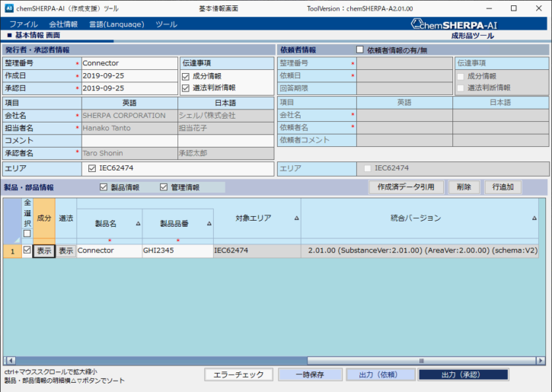Viewport: 552px width, 392px height.
Task: Toggle 遵法判断情報 checkbox for issuer
Action: click(186, 88)
